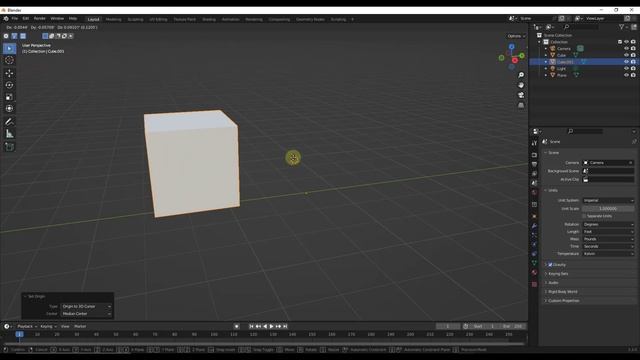Open the Window menu
This screenshot has width=640, height=360.
point(57,19)
